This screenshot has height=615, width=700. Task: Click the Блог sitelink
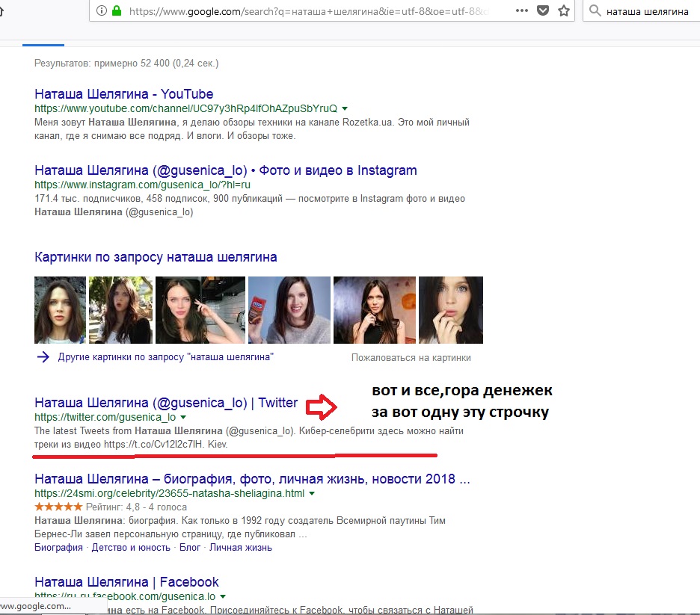[190, 548]
